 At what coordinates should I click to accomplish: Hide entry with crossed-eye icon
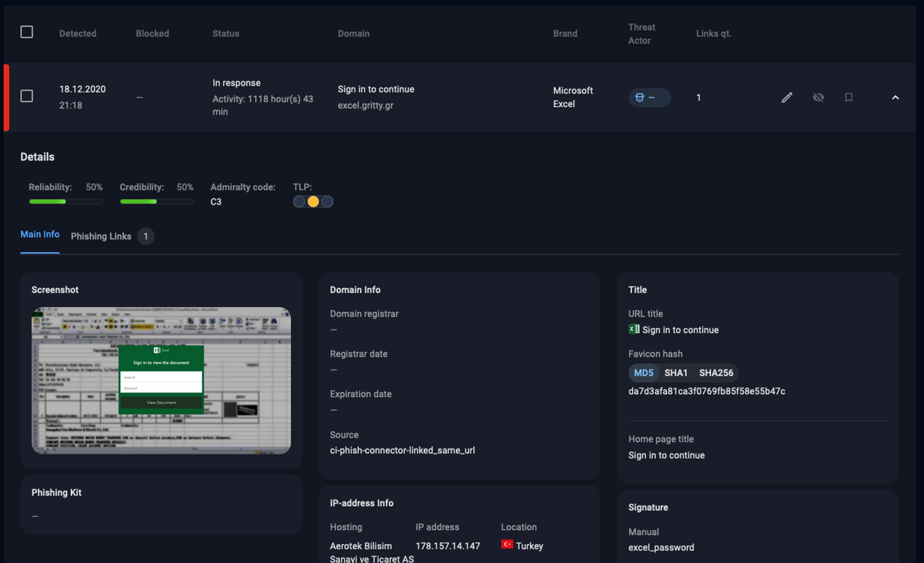click(x=818, y=97)
